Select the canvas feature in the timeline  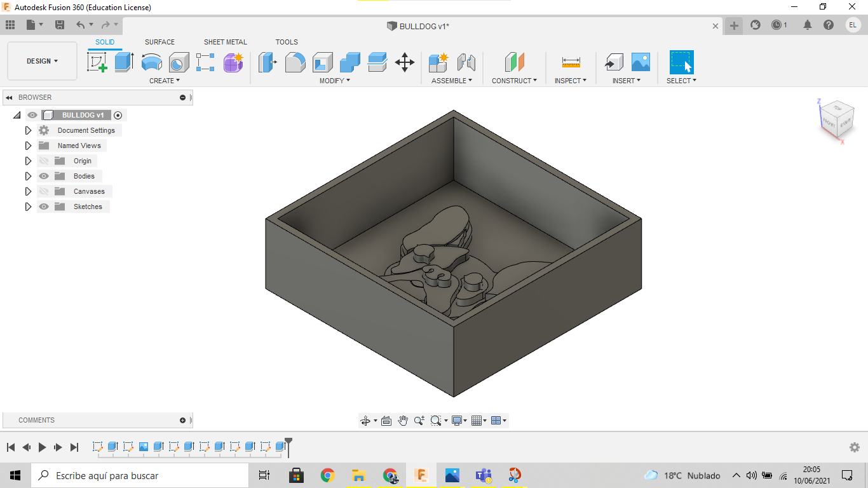pos(144,447)
